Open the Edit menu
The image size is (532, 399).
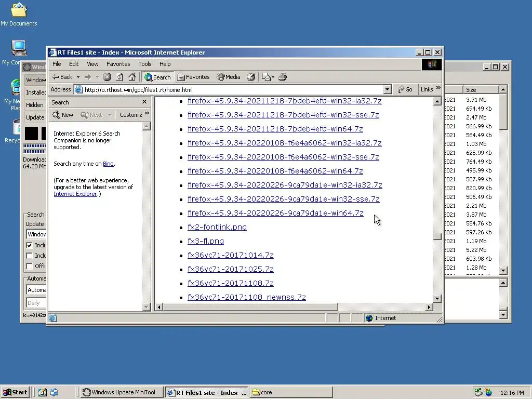click(74, 64)
